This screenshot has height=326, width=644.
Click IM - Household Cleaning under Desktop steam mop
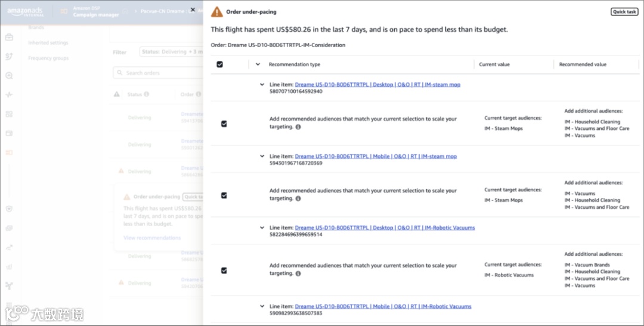pyautogui.click(x=592, y=122)
